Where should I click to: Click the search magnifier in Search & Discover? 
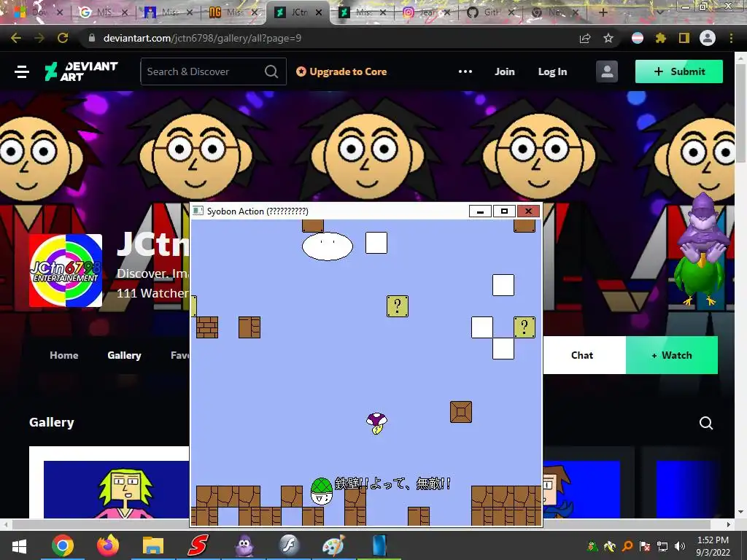pyautogui.click(x=271, y=72)
